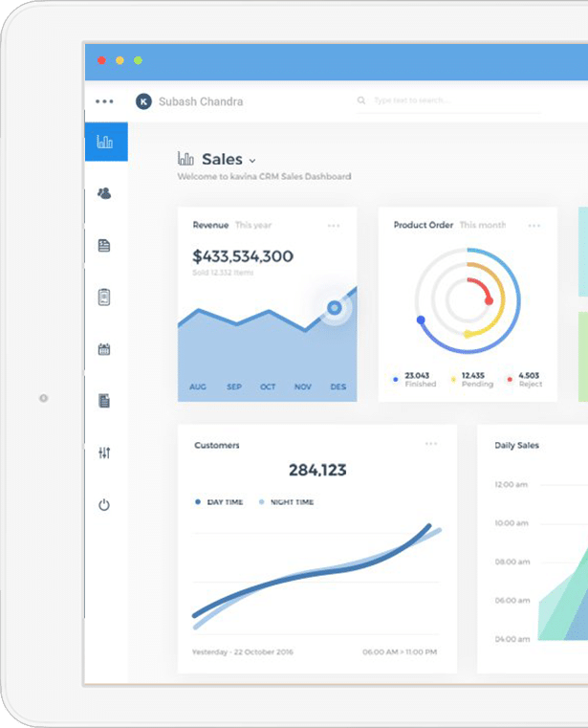Open the Customers card three-dot menu

point(431,444)
